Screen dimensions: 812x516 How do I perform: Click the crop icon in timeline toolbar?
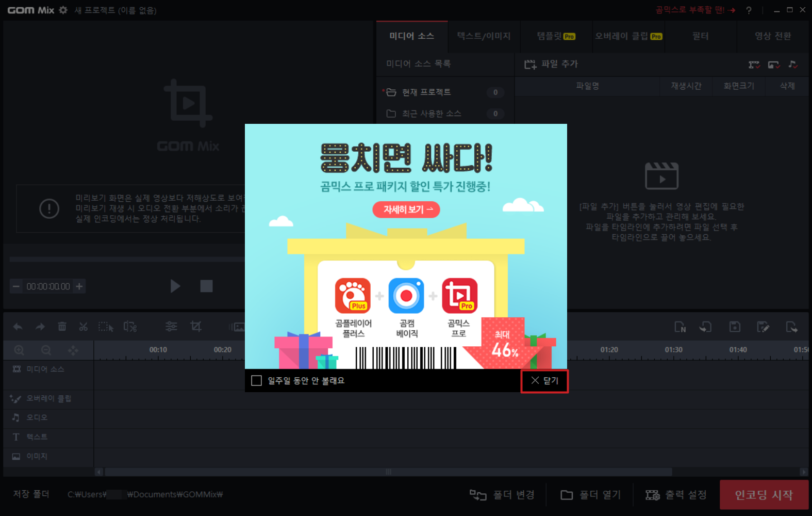tap(196, 327)
